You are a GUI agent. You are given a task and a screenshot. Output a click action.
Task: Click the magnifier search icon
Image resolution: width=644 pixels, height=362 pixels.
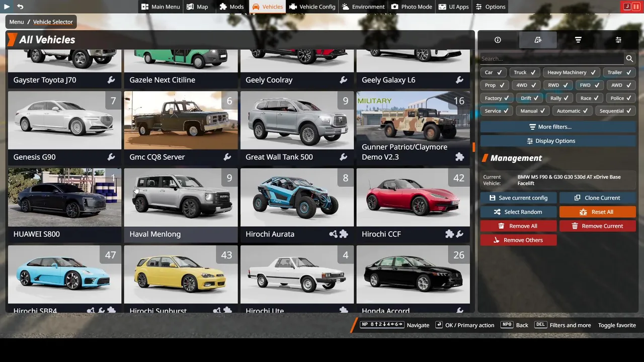(x=629, y=59)
